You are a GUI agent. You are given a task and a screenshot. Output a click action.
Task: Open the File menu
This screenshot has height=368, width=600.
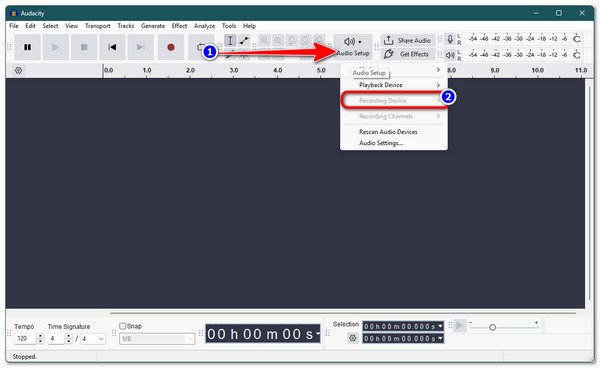[14, 26]
